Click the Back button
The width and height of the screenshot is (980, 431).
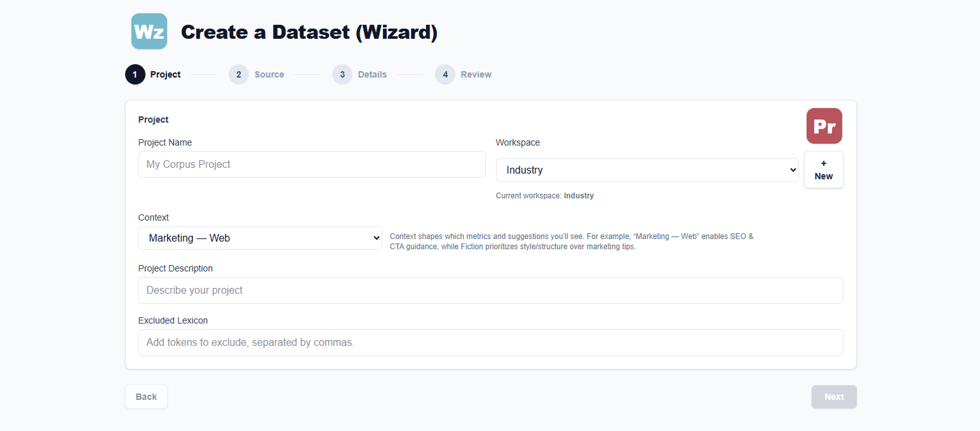pyautogui.click(x=146, y=397)
